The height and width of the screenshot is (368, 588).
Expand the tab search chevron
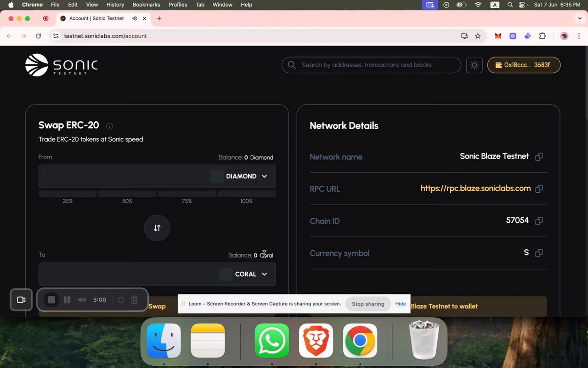(x=580, y=18)
